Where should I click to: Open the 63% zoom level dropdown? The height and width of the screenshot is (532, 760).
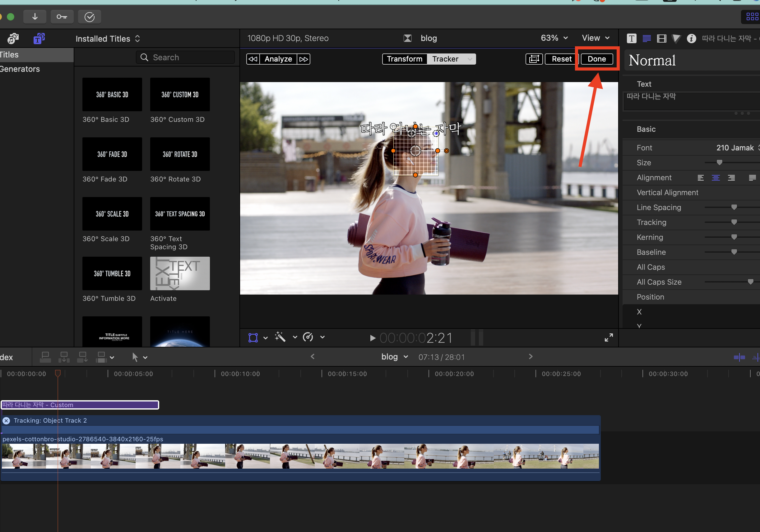[554, 38]
